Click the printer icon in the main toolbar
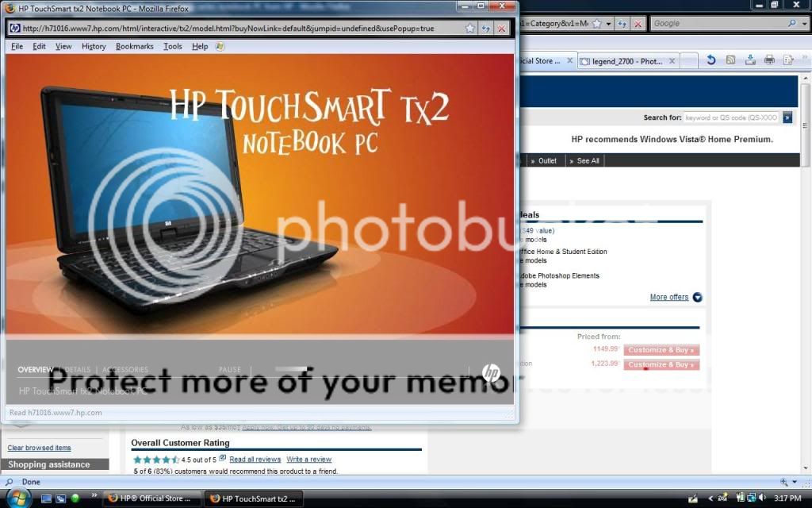The width and height of the screenshot is (812, 508). pos(769,60)
